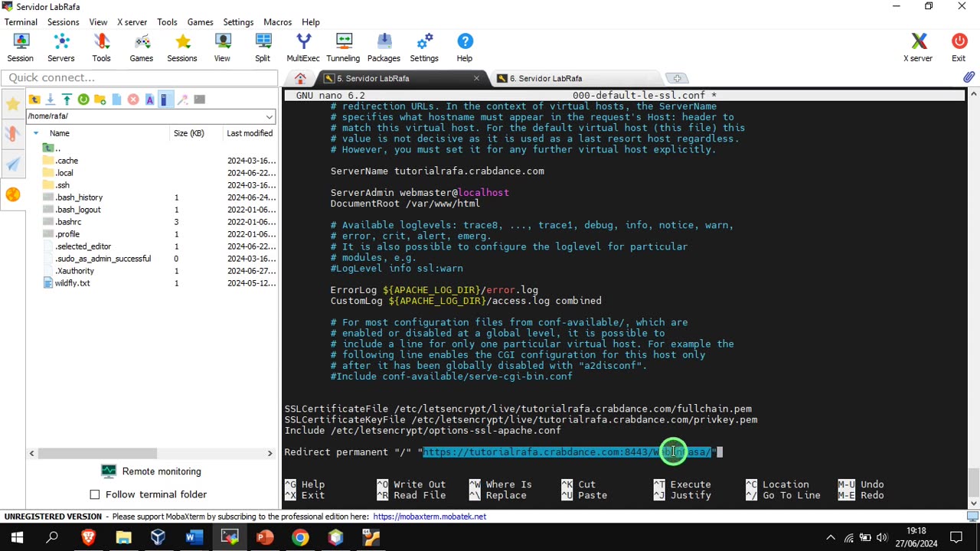Expand the /home/rafa/ path dropdown
Screen dimensions: 980x551
[269, 116]
